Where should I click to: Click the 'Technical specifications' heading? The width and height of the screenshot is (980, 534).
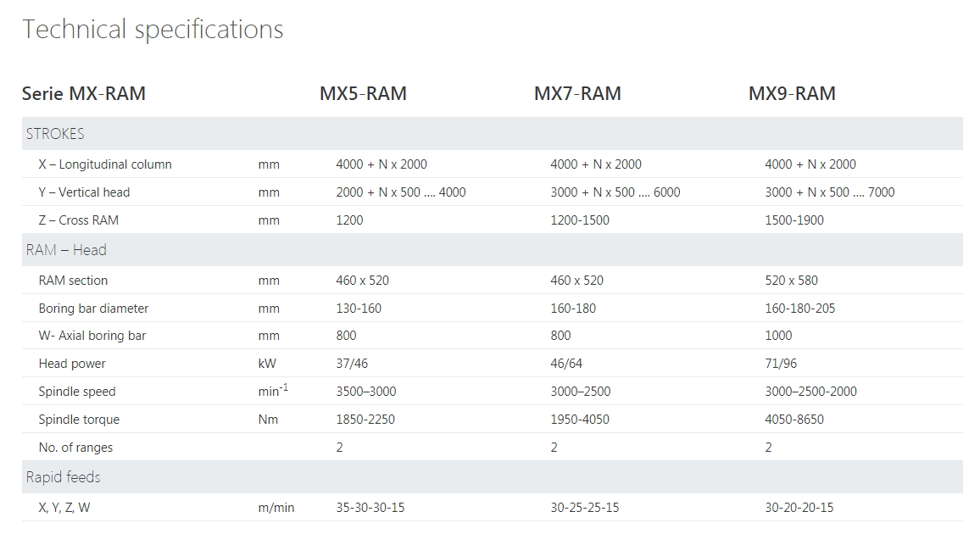point(153,30)
